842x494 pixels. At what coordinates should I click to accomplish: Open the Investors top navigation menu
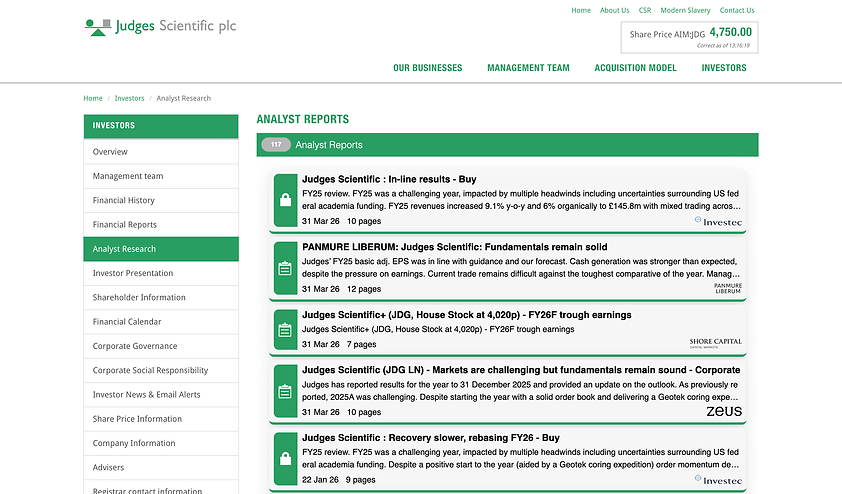click(x=724, y=68)
